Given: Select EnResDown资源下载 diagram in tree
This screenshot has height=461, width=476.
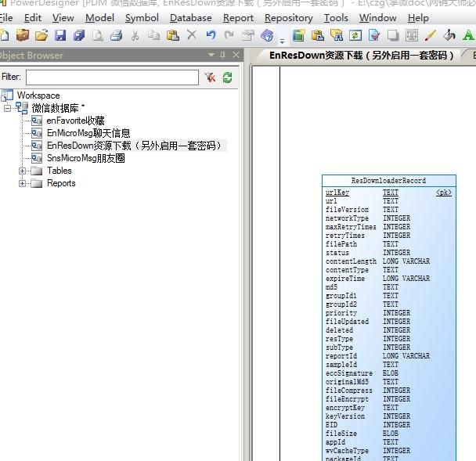Looking at the screenshot, I should pyautogui.click(x=134, y=146).
